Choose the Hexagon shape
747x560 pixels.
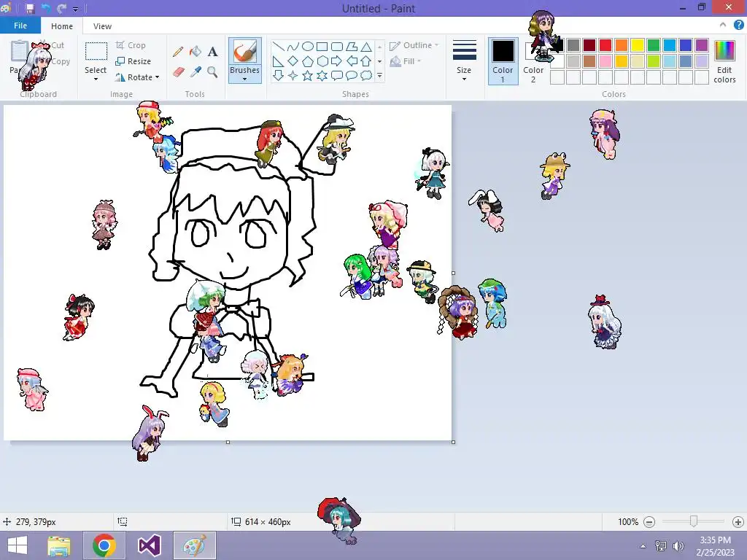coord(322,61)
